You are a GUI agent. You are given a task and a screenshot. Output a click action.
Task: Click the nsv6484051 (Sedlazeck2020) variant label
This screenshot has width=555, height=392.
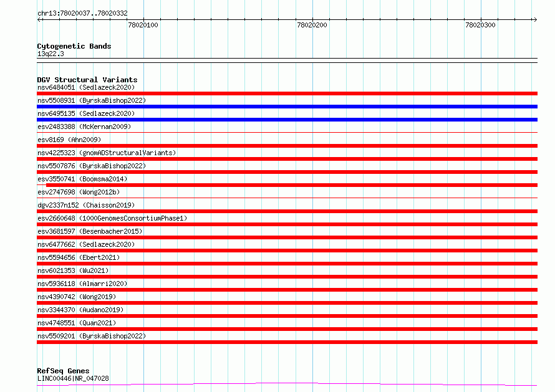[x=86, y=87]
